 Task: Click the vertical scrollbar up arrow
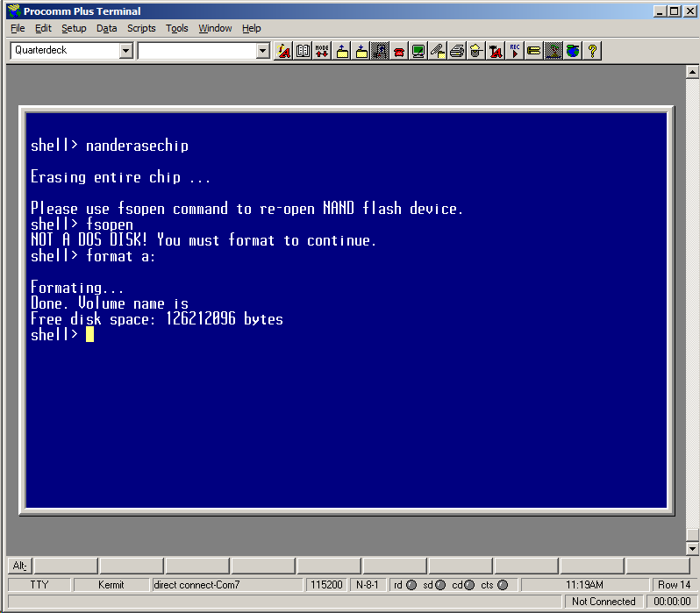pos(692,71)
